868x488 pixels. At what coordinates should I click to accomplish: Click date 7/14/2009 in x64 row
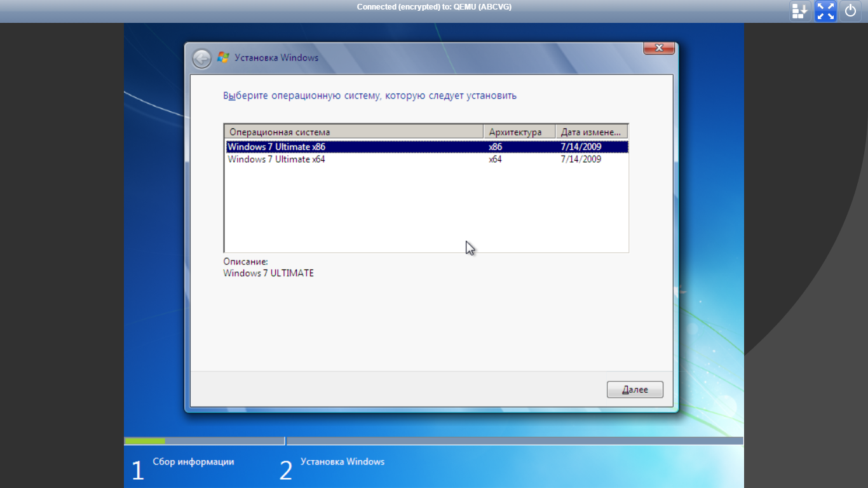(x=581, y=159)
